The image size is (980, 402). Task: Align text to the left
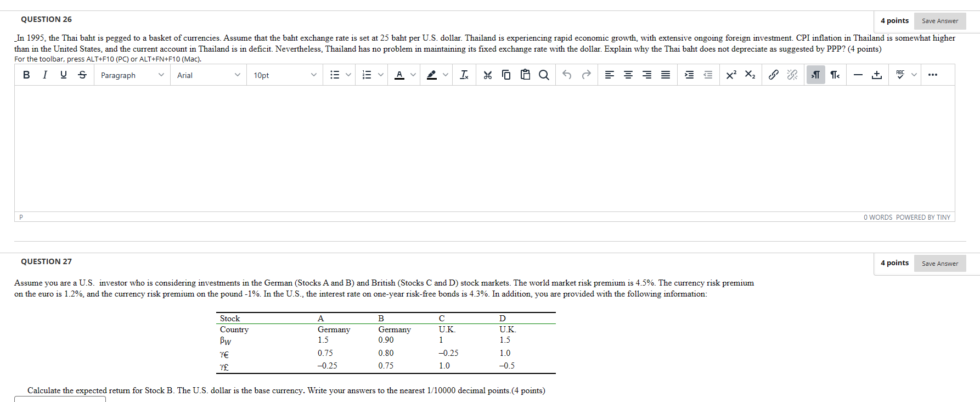[610, 75]
